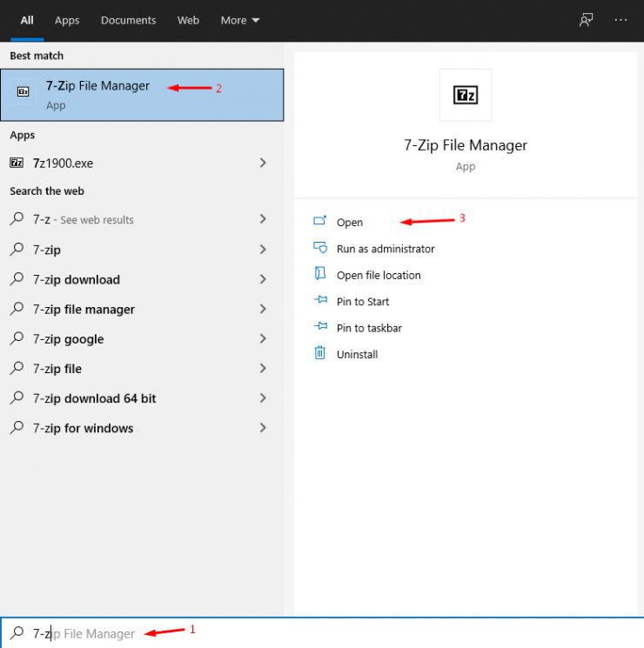The image size is (644, 648).
Task: Choose Run as administrator
Action: 386,249
